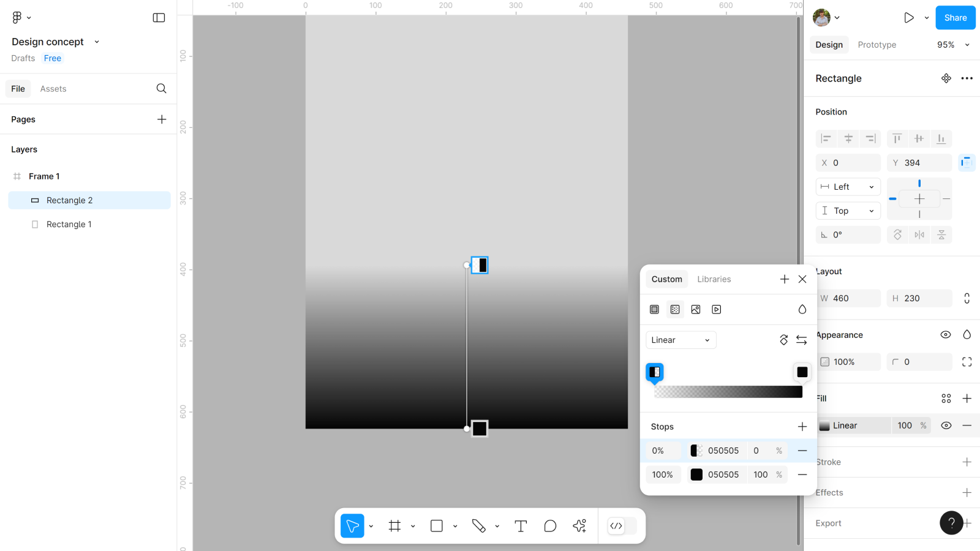Click the 100% stop color swatch
The width and height of the screenshot is (980, 551).
(x=696, y=474)
